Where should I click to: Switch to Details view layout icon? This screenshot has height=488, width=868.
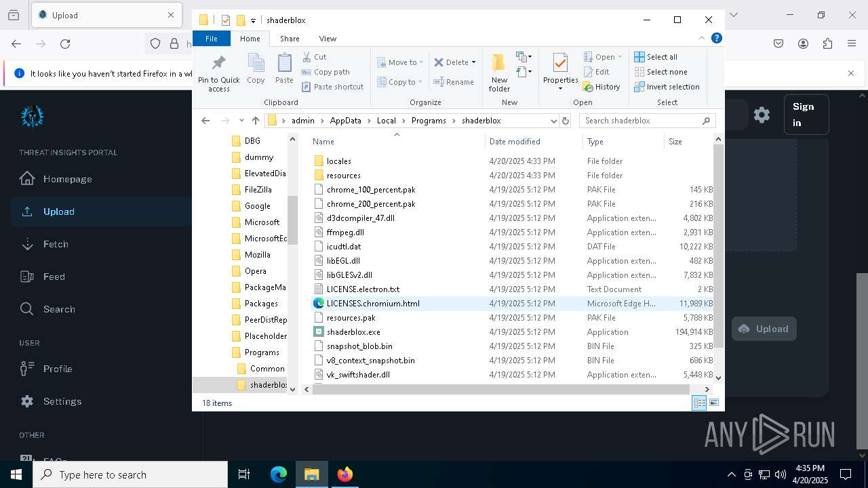699,403
